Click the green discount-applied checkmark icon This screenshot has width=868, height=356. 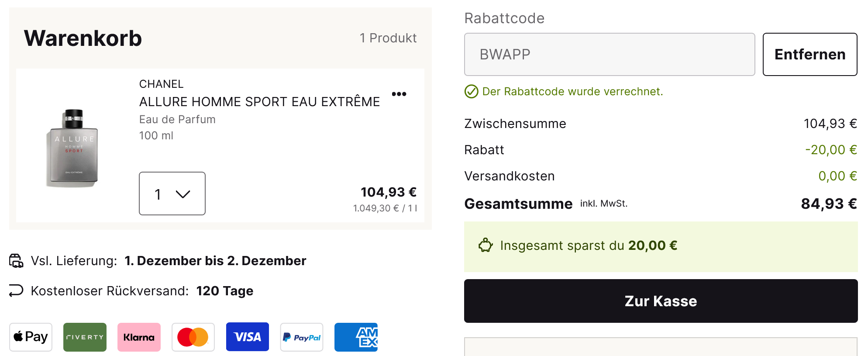click(471, 92)
